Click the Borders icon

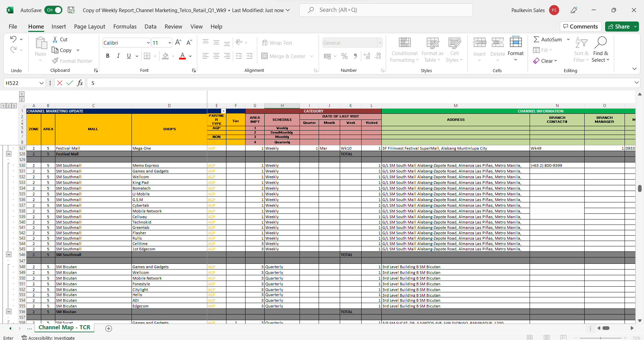click(x=147, y=56)
